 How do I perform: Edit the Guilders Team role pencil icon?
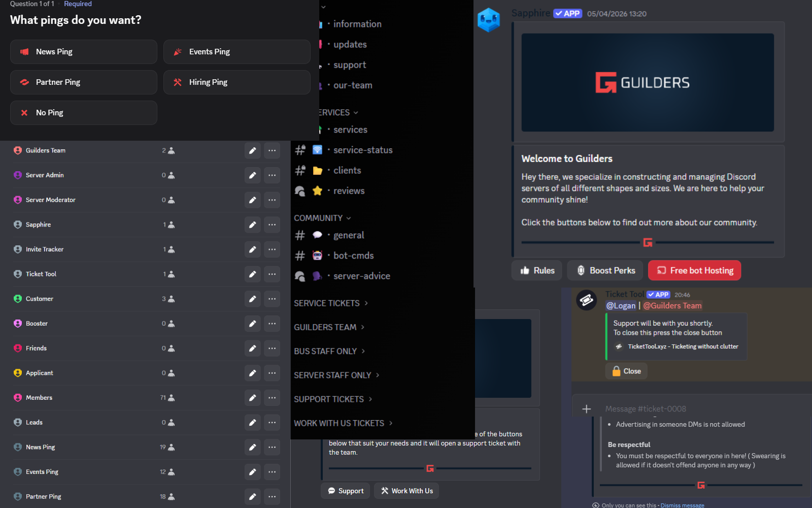(252, 150)
